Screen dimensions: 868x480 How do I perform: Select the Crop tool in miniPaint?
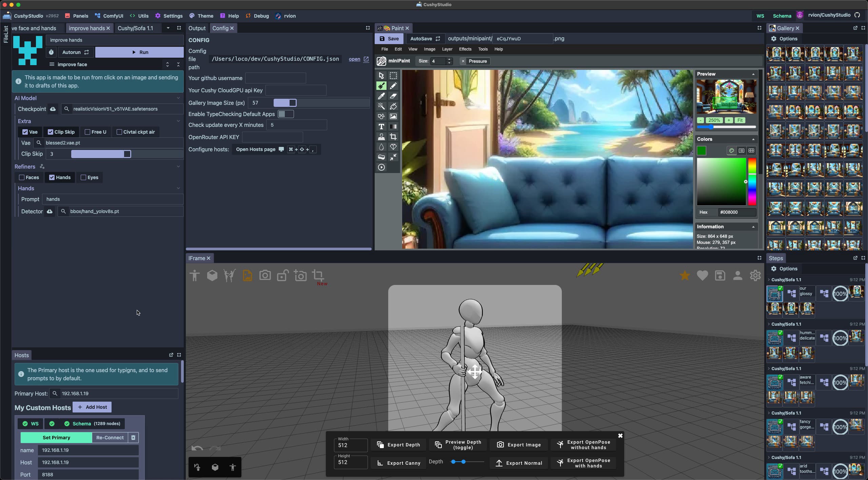(x=393, y=137)
